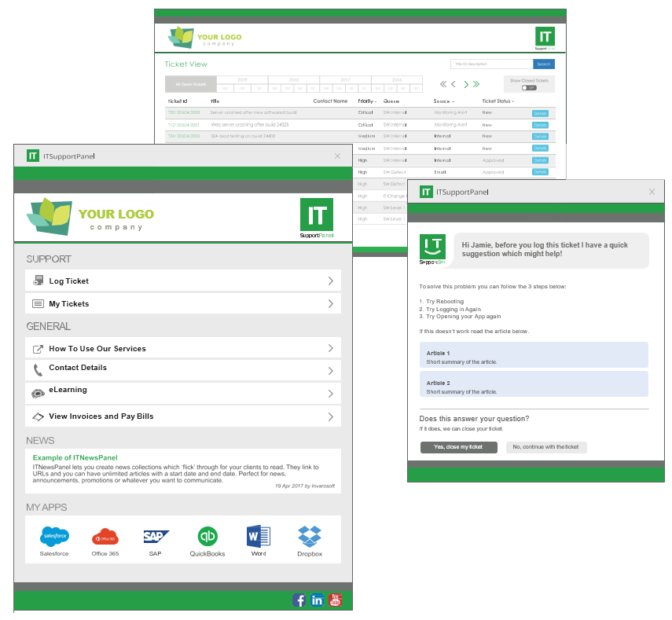
Task: Click the 'Yes, close my ticket' button
Action: pos(458,447)
